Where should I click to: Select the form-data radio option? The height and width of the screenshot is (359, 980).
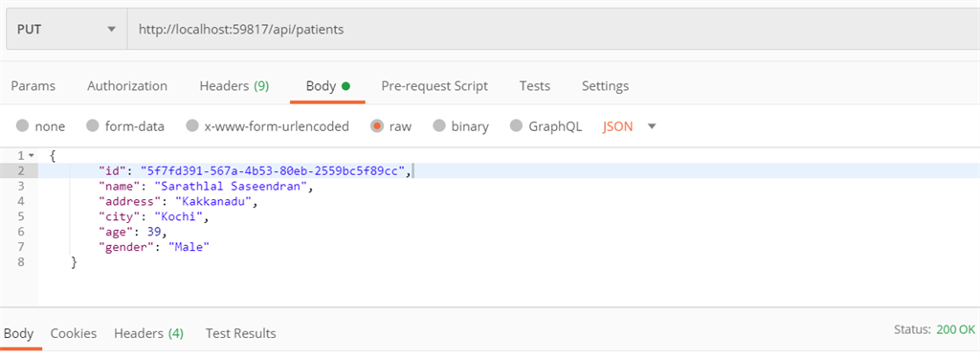pos(125,126)
